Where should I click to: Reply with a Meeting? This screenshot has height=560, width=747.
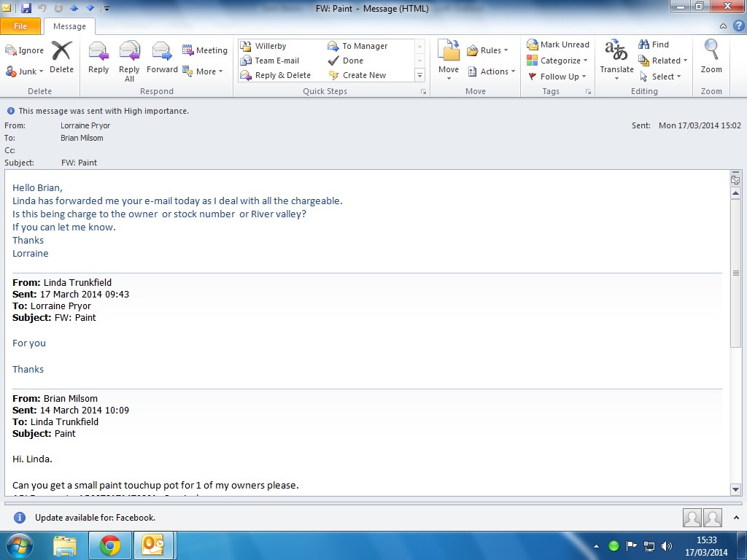[205, 50]
